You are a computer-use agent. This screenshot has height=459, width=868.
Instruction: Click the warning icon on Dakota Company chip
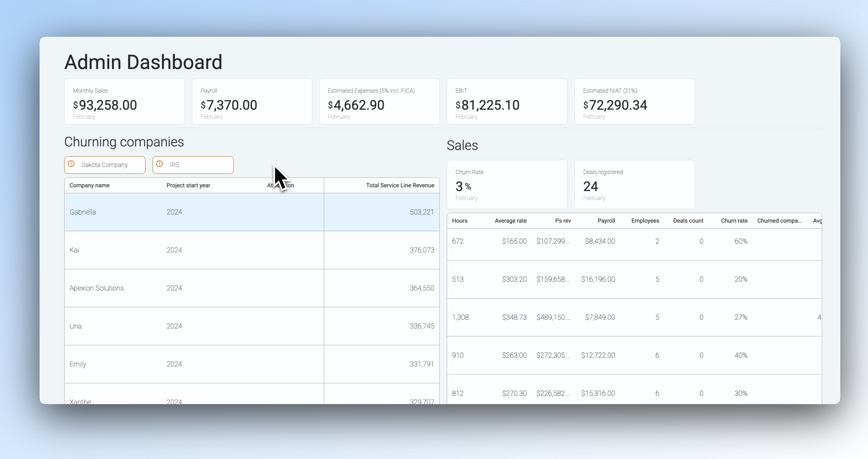click(71, 164)
